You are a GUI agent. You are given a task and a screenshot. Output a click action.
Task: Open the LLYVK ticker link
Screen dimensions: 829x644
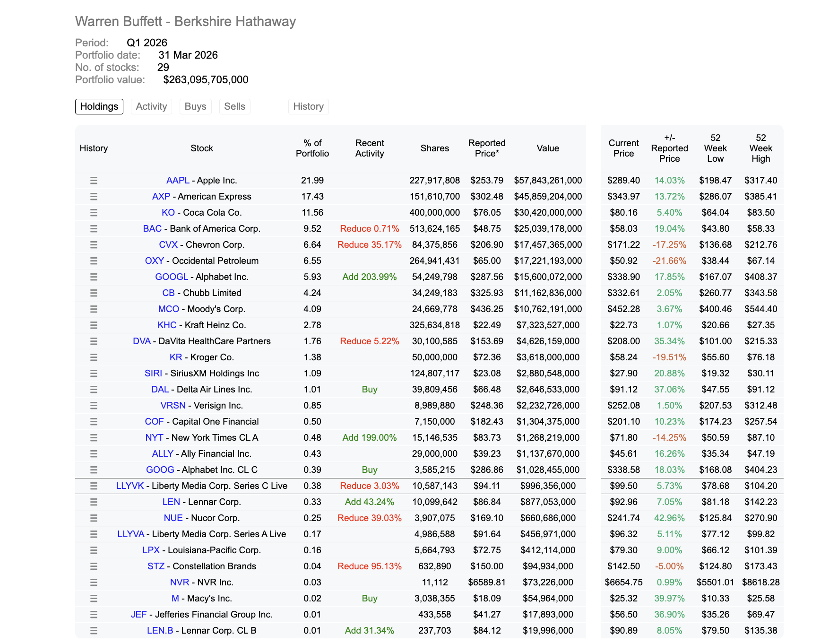click(x=130, y=486)
